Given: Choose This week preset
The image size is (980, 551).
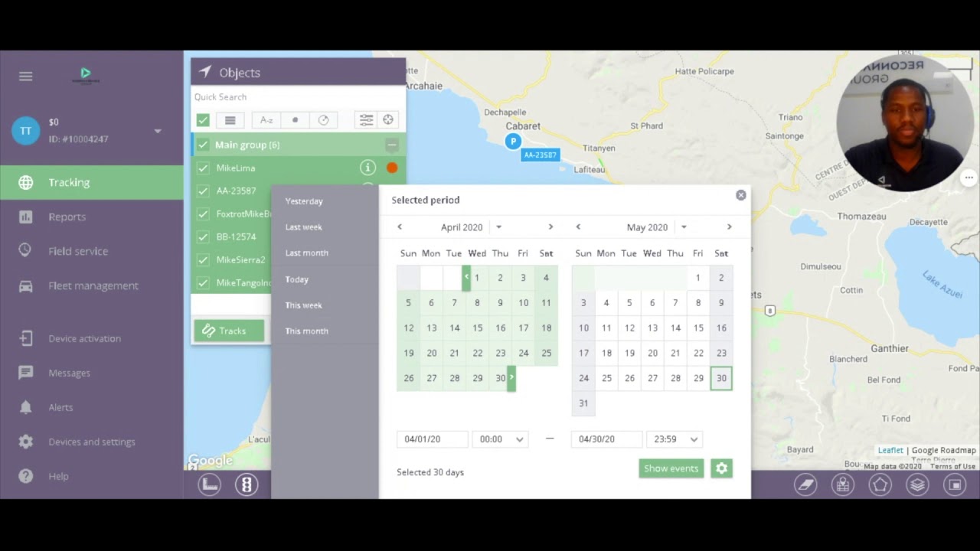Looking at the screenshot, I should click(x=304, y=305).
